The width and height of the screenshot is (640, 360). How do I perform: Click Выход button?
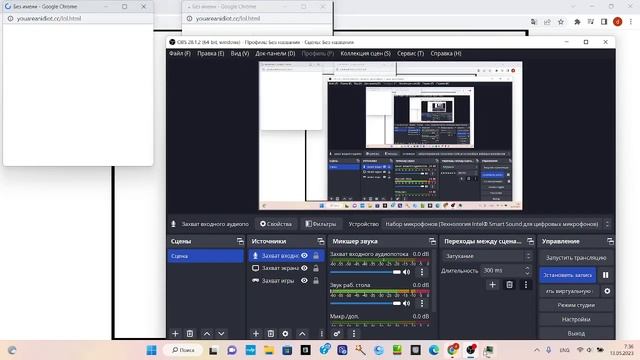point(576,333)
